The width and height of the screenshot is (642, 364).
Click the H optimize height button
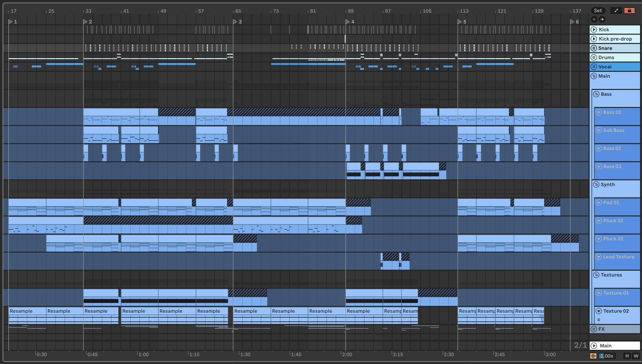(x=627, y=356)
